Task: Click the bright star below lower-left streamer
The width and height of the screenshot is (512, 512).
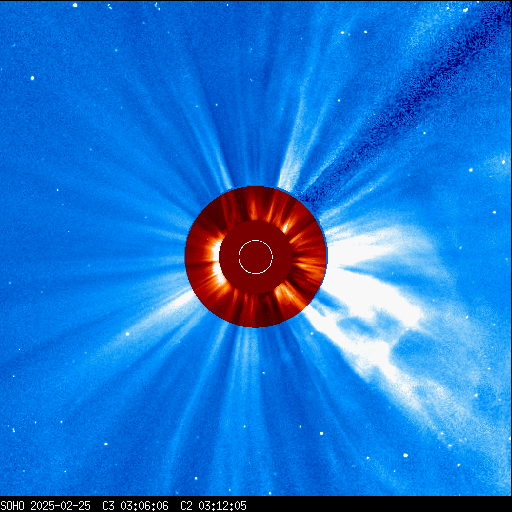Action: pos(127,334)
